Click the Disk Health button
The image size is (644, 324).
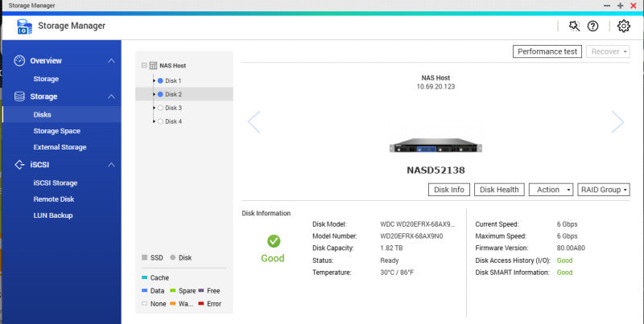[499, 190]
